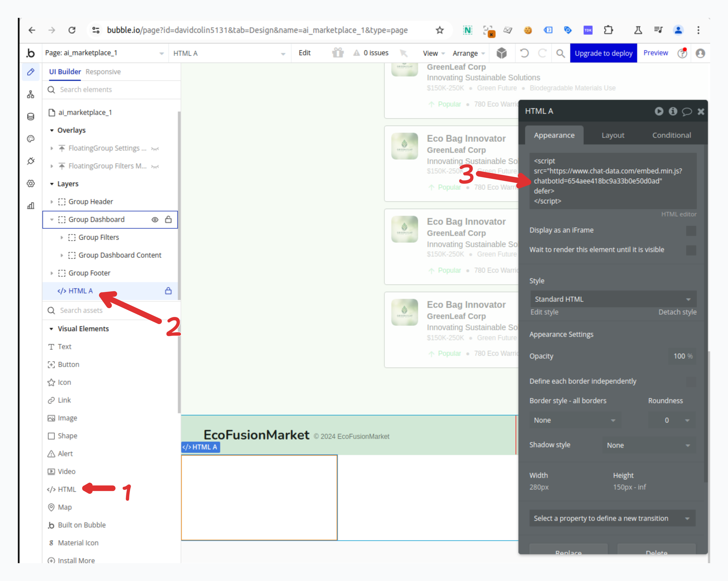
Task: Toggle the lock on Group Dashboard layer
Action: coord(168,219)
